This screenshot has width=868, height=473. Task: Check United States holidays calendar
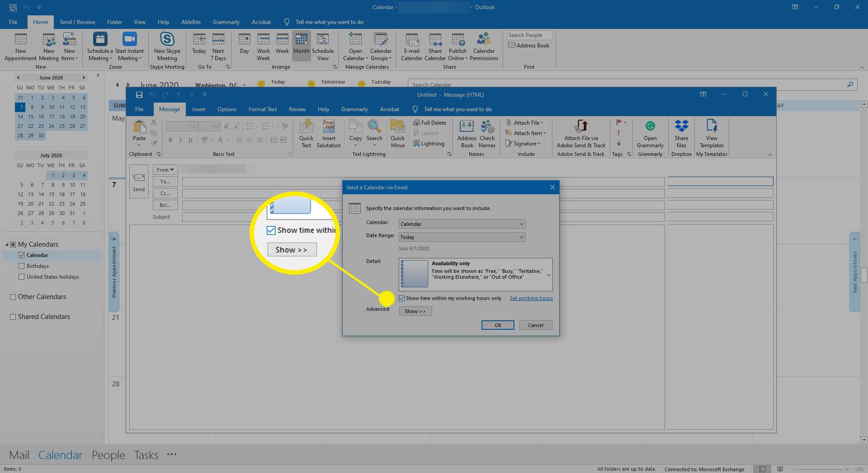(21, 277)
